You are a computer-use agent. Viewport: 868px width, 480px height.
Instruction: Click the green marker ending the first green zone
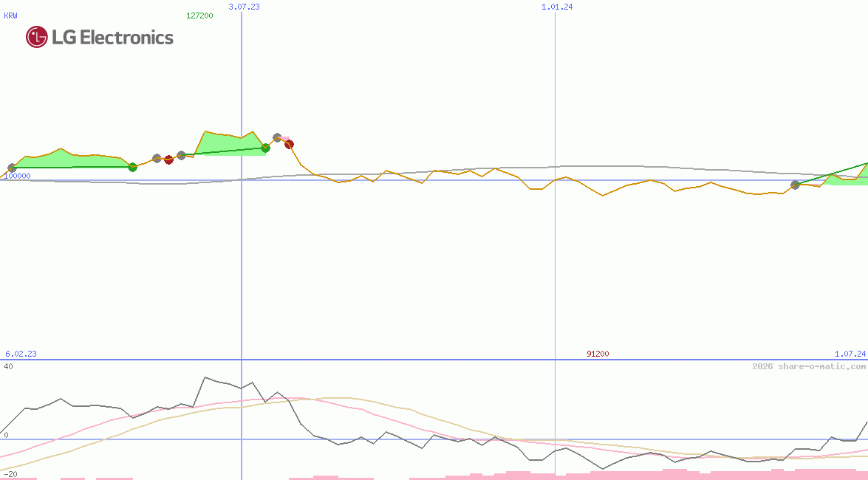132,167
